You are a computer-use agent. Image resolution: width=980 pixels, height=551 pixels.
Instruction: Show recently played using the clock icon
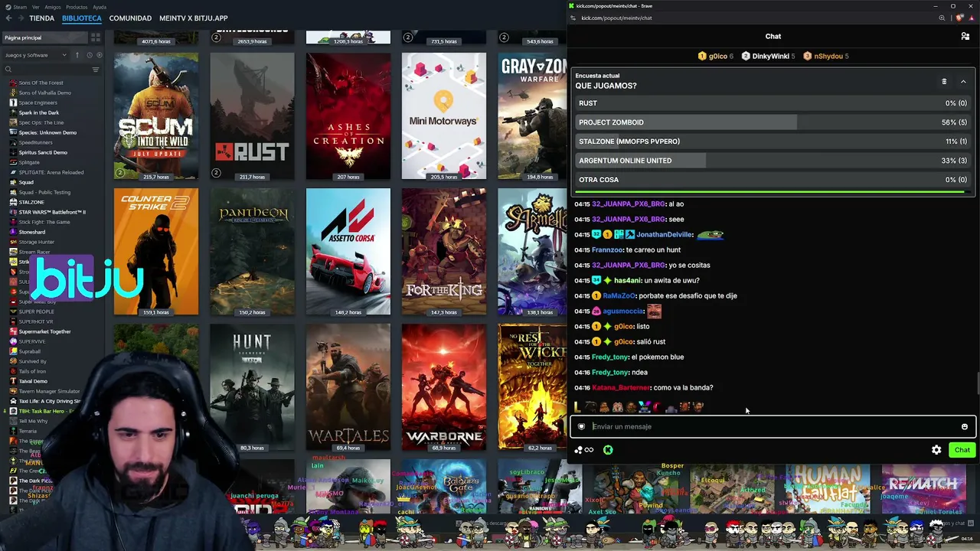(89, 55)
